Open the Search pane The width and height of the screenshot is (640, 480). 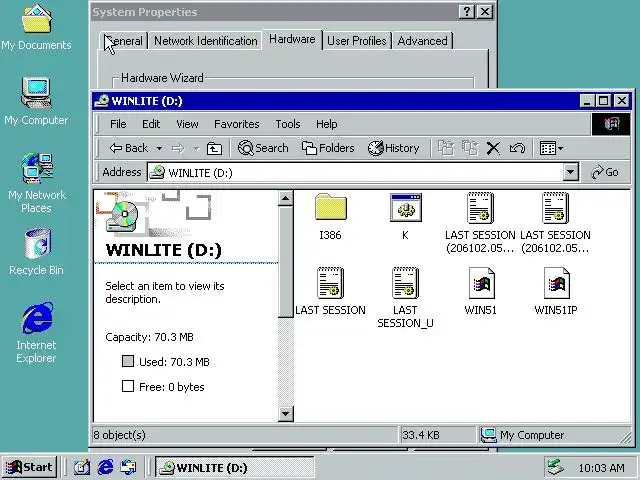click(263, 148)
